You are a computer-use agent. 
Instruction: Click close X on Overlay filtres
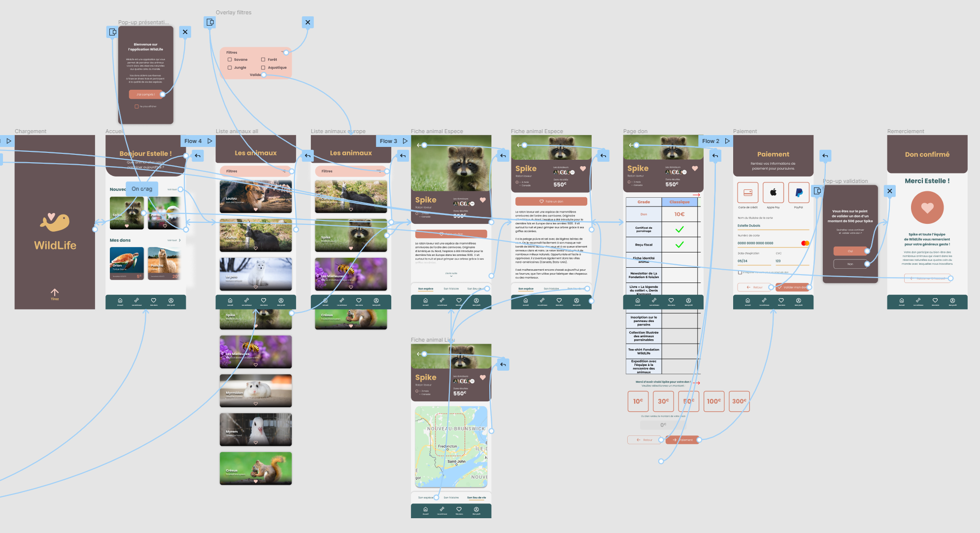click(308, 22)
